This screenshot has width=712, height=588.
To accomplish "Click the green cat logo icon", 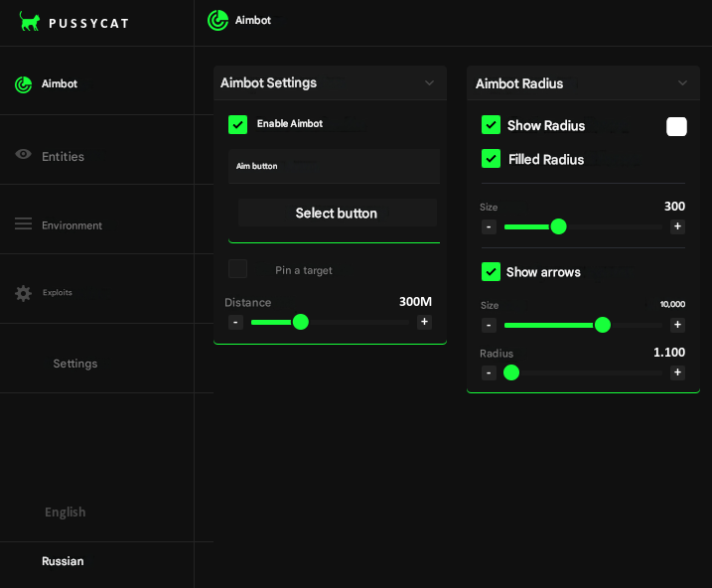I will 30,21.
